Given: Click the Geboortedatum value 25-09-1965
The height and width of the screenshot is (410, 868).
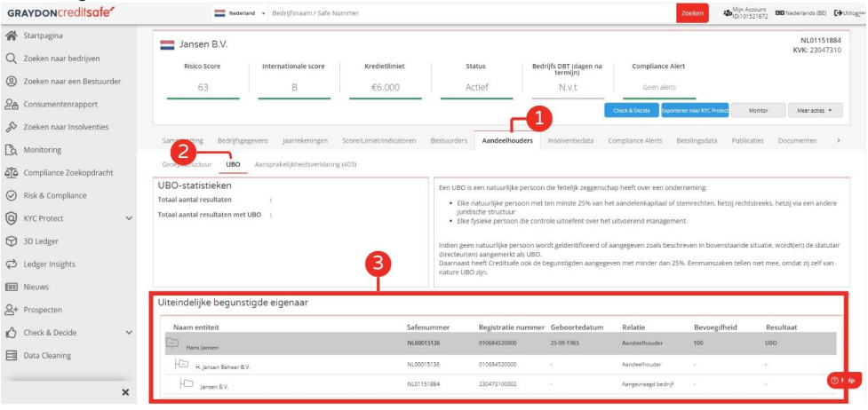Looking at the screenshot, I should coord(564,343).
